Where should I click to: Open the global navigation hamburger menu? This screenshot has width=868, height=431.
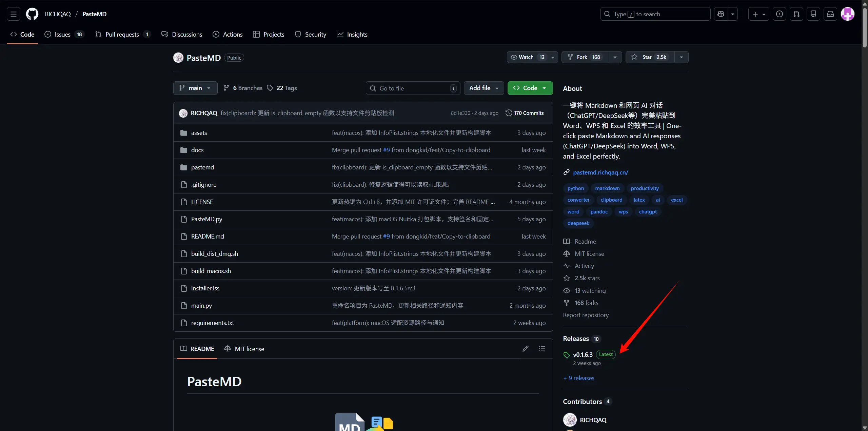coord(13,14)
